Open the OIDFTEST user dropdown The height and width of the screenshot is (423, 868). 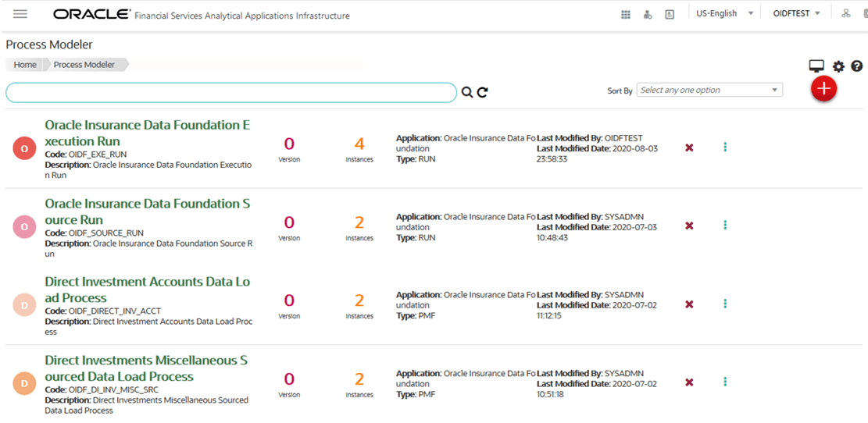[x=797, y=14]
